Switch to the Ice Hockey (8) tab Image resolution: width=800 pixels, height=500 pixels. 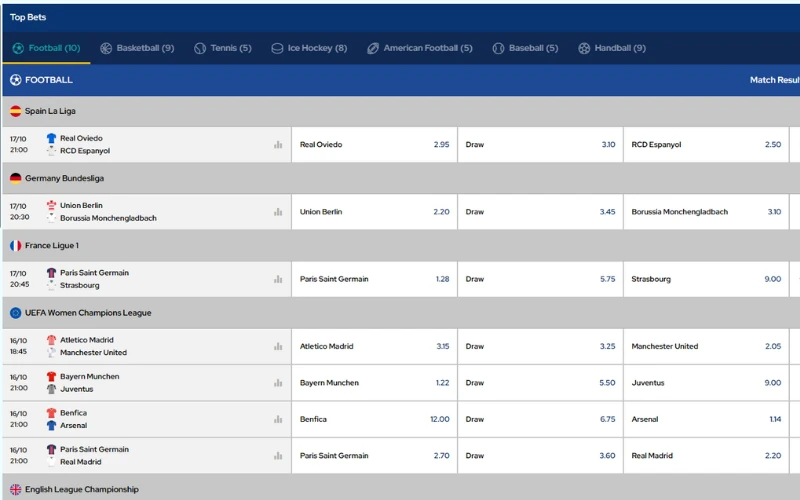point(309,48)
